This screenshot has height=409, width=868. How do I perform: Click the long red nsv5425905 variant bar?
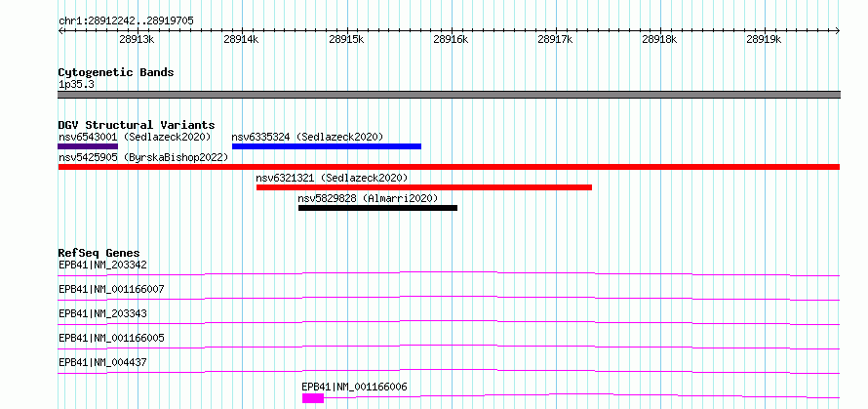pyautogui.click(x=449, y=167)
